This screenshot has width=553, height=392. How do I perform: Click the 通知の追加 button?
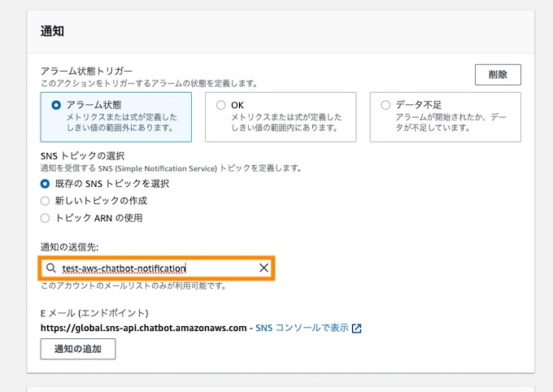coord(78,349)
